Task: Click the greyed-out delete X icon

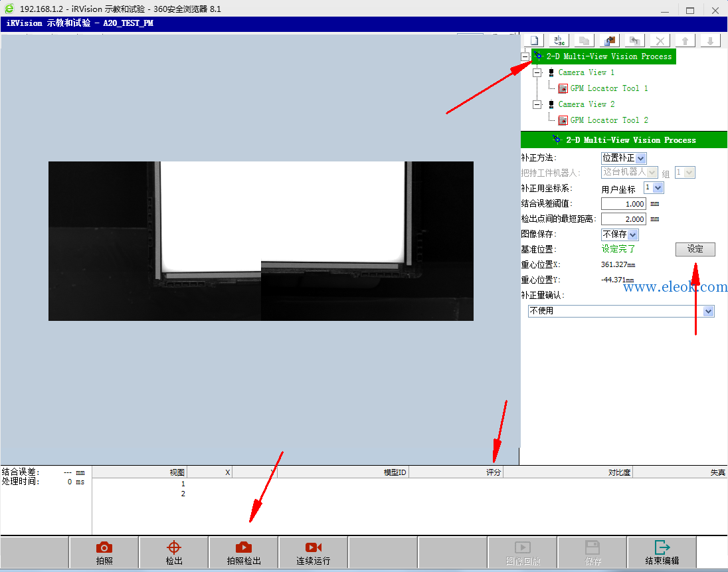Action: pos(660,41)
